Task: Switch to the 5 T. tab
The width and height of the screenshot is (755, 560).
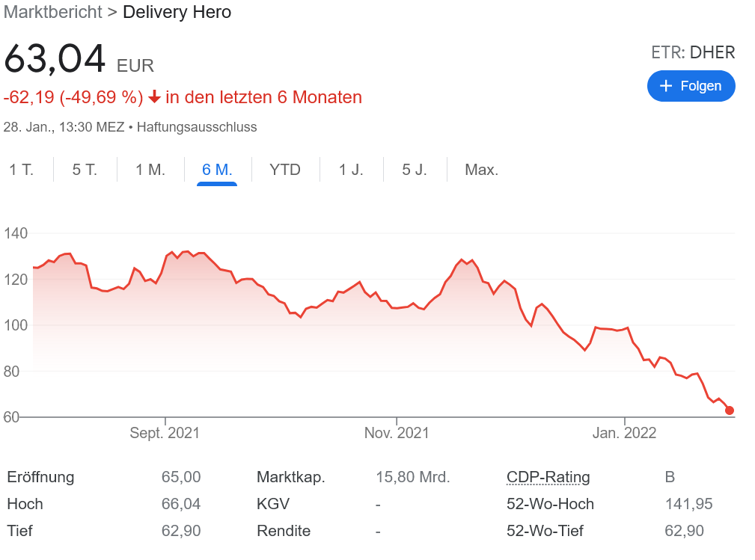Action: 85,170
